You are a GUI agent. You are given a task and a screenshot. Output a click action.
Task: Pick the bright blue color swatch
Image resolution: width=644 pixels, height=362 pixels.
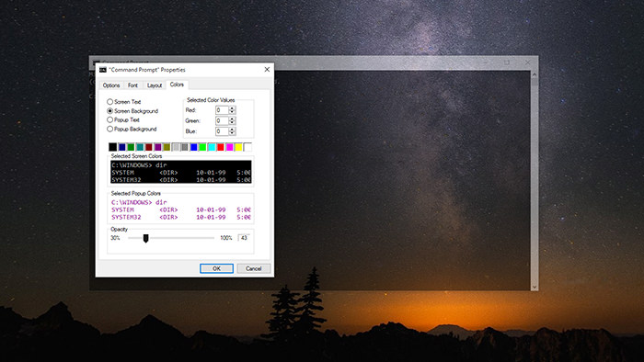[x=194, y=147]
